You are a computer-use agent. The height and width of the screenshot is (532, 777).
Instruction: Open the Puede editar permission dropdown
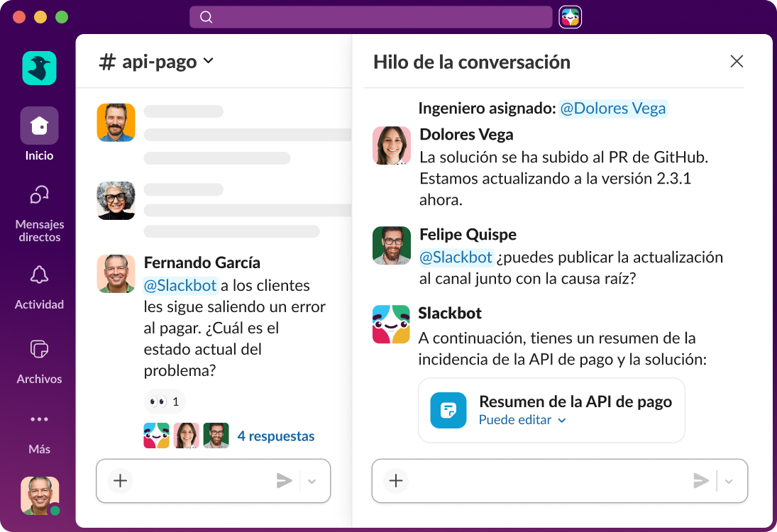coord(522,420)
